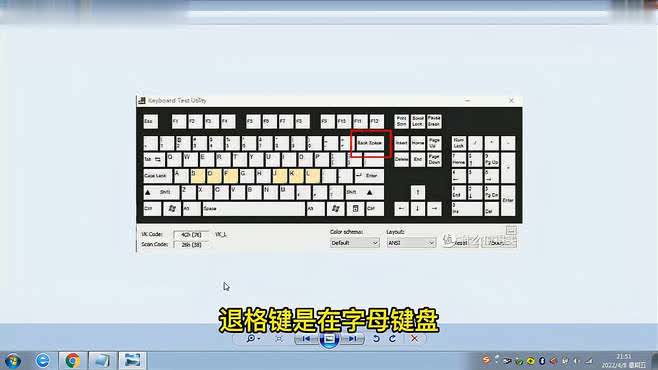658x370 pixels.
Task: Click the Reset button in utility
Action: coord(460,242)
